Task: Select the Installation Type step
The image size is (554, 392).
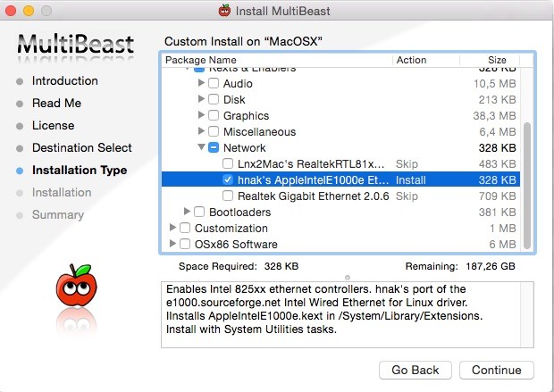Action: [80, 171]
